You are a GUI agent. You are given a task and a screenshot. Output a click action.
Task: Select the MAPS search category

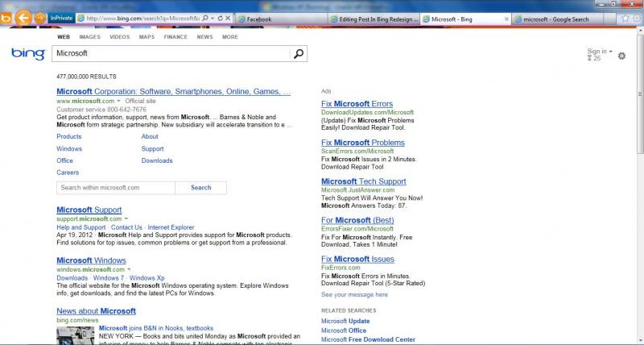[x=147, y=37]
